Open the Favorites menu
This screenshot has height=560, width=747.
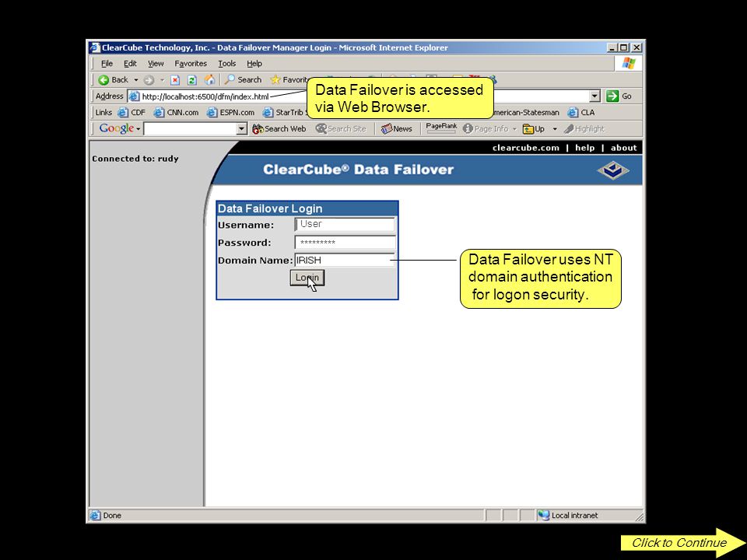pos(191,63)
